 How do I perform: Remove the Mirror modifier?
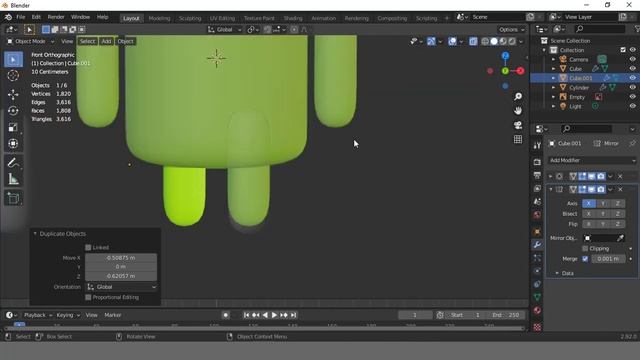click(620, 189)
